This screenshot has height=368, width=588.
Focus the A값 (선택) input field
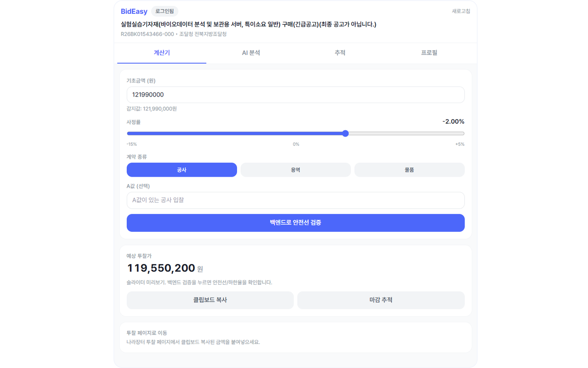pos(295,200)
